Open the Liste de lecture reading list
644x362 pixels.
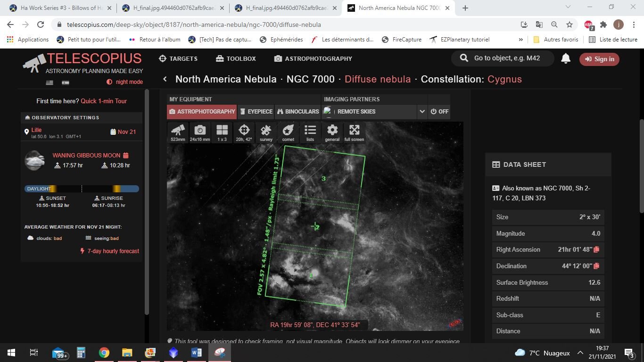(x=613, y=40)
